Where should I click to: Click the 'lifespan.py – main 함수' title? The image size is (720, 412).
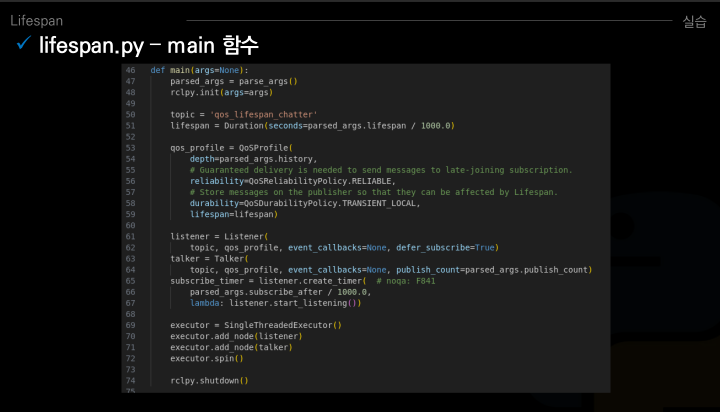[x=149, y=45]
